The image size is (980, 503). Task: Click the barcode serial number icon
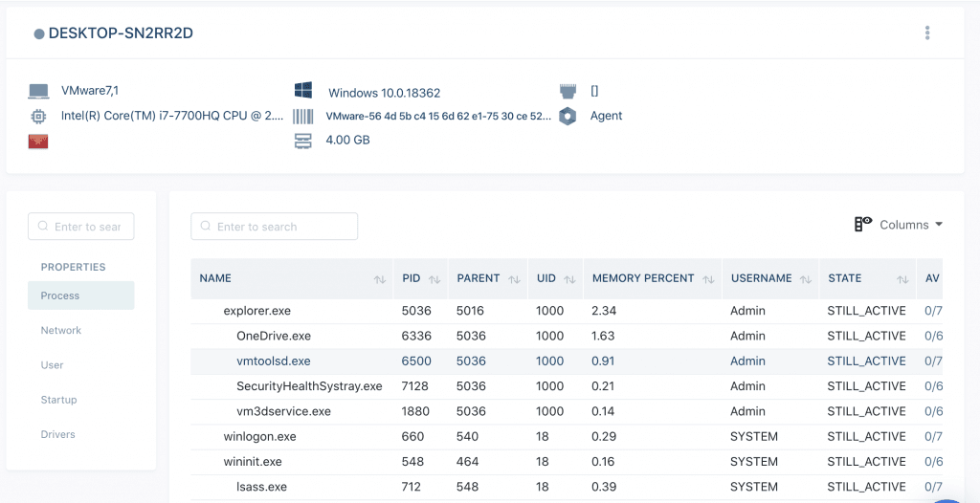(x=303, y=117)
